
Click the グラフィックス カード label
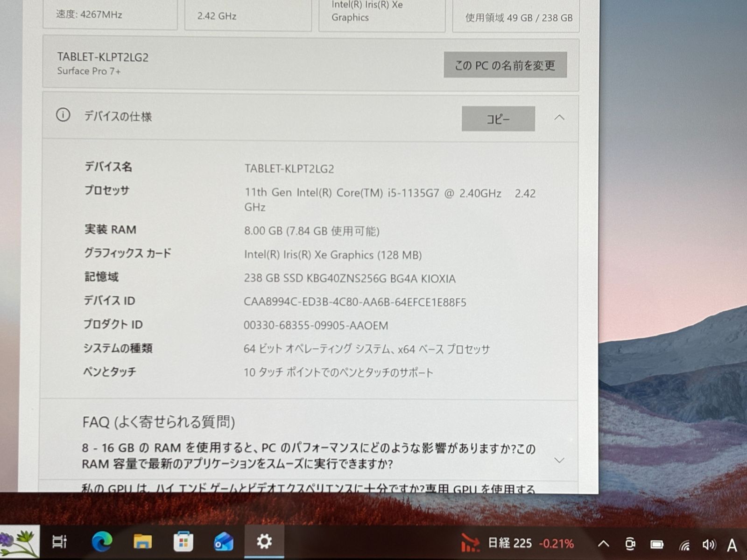pyautogui.click(x=127, y=253)
